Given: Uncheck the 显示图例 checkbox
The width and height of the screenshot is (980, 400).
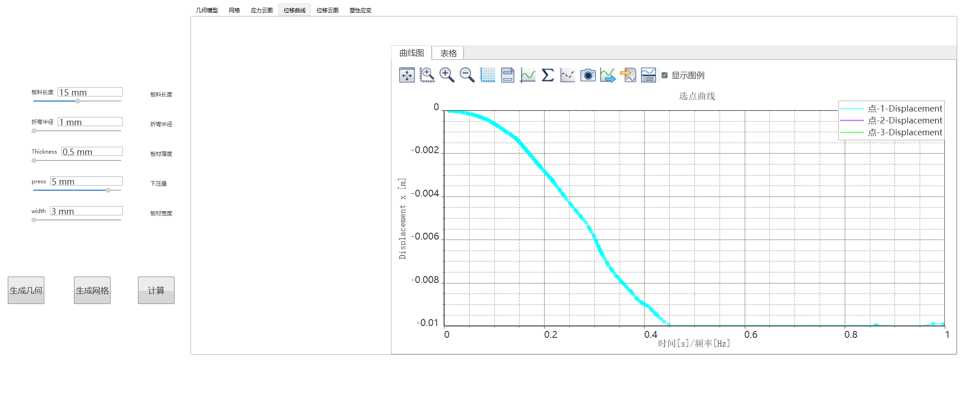Looking at the screenshot, I should tap(665, 75).
